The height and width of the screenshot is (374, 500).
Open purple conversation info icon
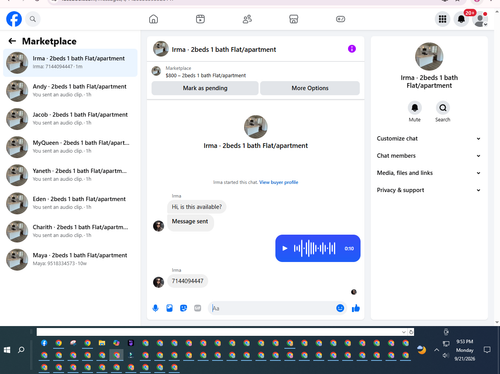click(352, 49)
